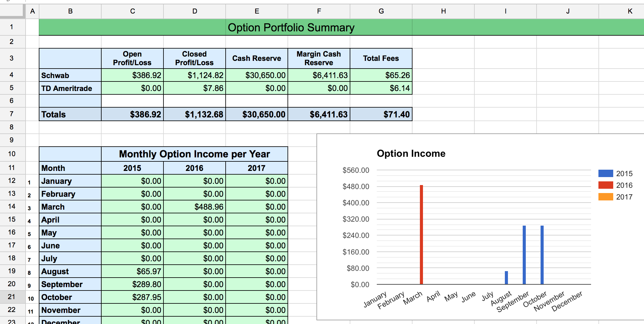Select the $71.40 Total Fees cell
This screenshot has height=324, width=644.
point(381,114)
